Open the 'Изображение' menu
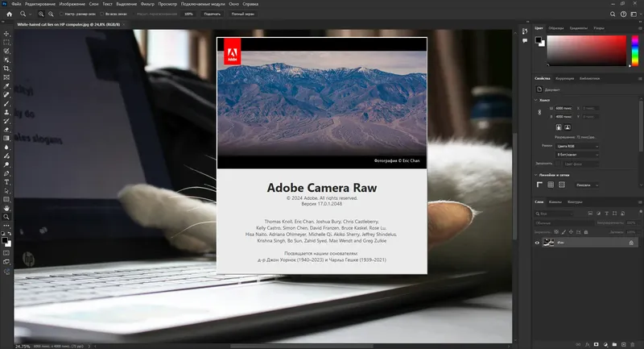644x349 pixels. 72,4
